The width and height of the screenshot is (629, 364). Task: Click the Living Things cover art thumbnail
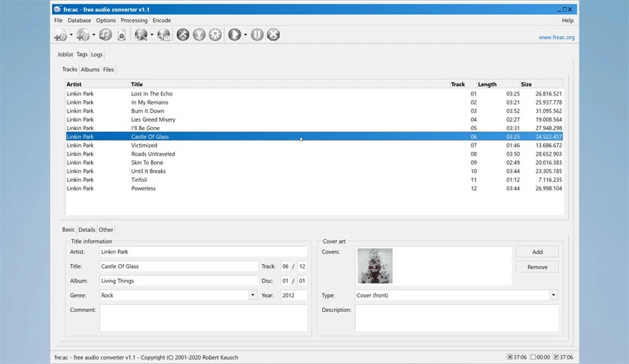[375, 265]
